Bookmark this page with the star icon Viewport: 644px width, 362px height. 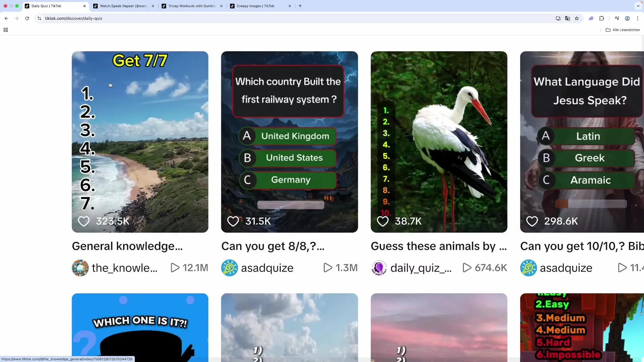tap(577, 18)
